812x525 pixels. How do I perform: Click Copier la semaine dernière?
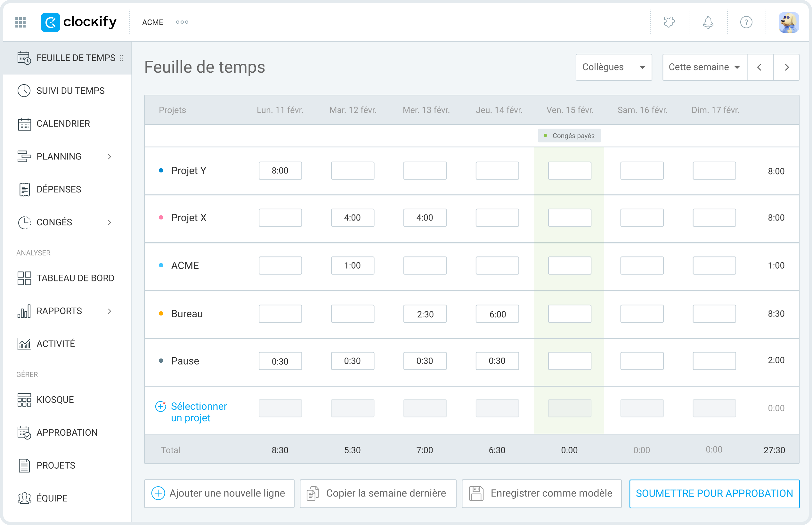coord(378,493)
